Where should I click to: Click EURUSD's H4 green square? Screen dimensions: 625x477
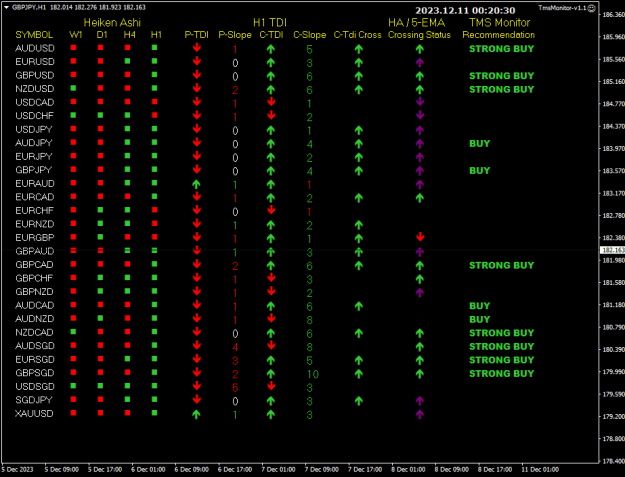(x=128, y=61)
